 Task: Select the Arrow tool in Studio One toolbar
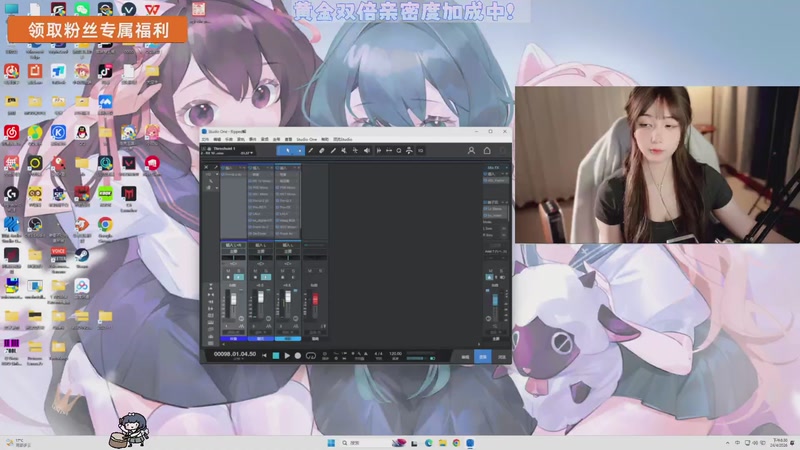287,151
